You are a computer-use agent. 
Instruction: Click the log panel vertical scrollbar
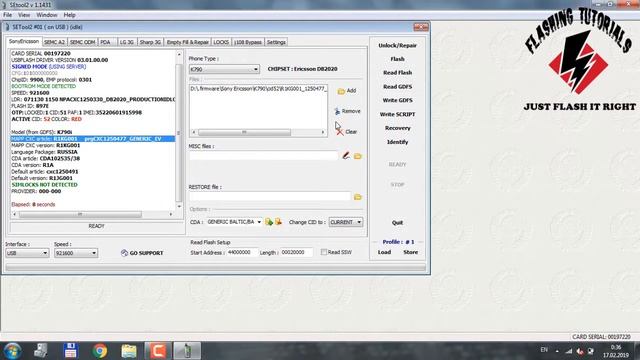click(x=179, y=130)
